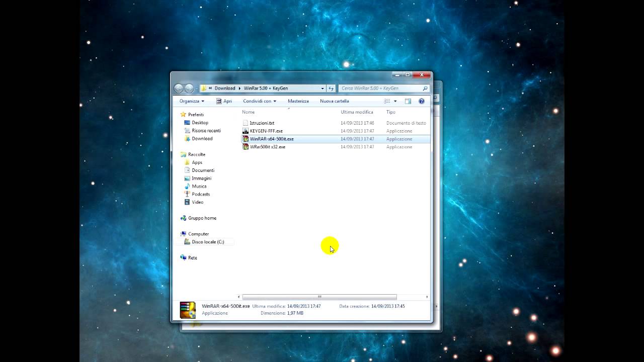Click the Back navigation arrow
This screenshot has height=362, width=644.
[179, 88]
